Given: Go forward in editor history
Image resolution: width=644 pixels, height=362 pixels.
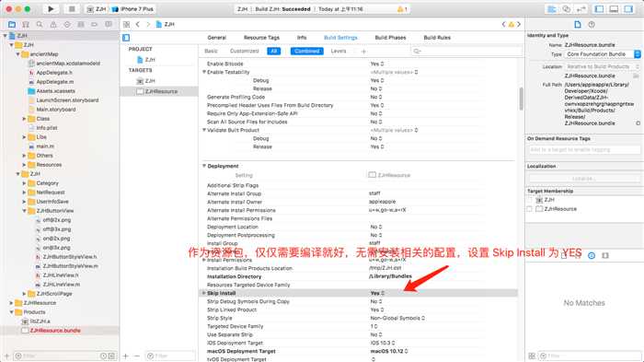Looking at the screenshot, I should tap(148, 25).
